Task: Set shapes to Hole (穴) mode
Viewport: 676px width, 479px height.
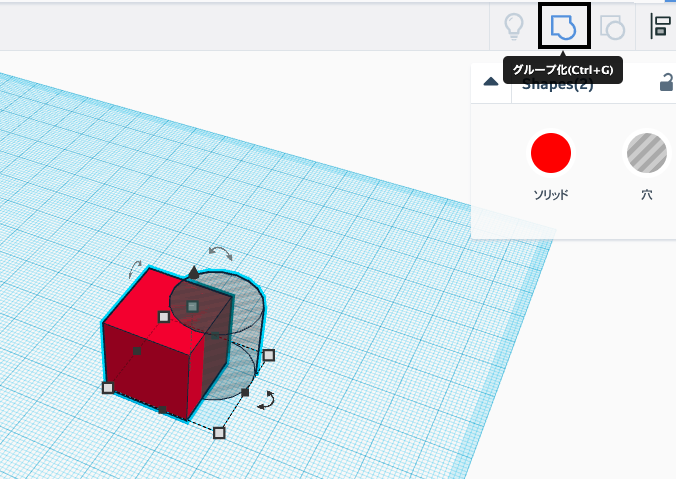Action: point(646,154)
